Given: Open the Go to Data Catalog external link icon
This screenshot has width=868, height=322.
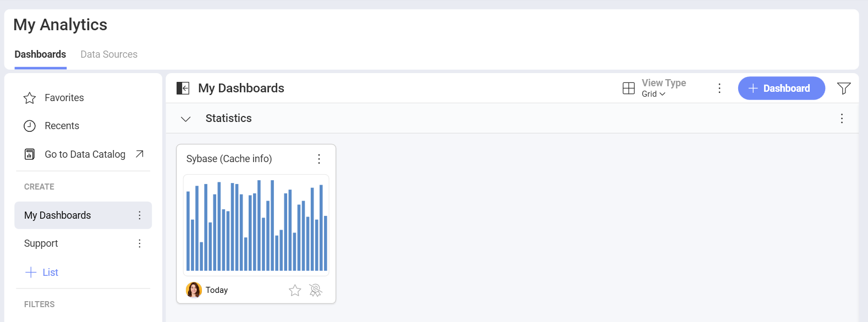Looking at the screenshot, I should click(140, 154).
